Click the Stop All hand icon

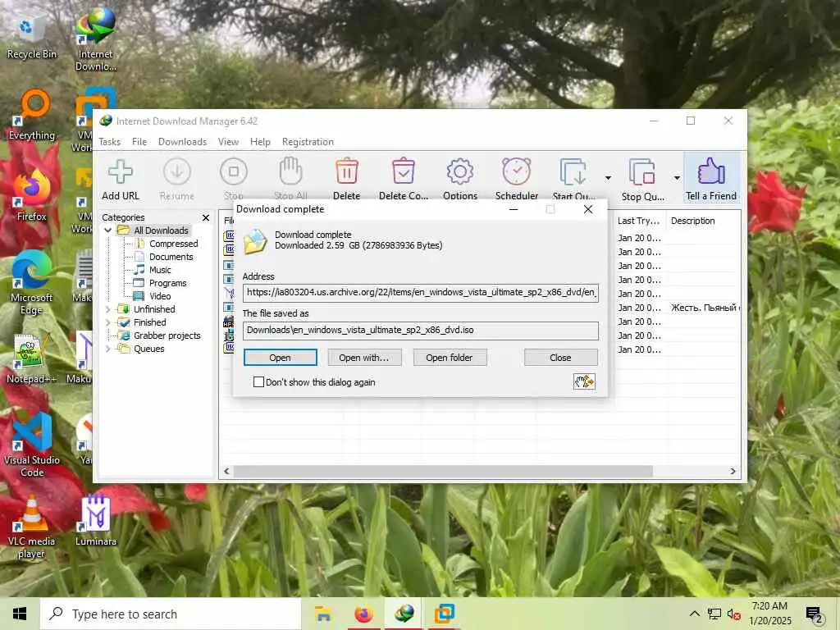click(290, 171)
